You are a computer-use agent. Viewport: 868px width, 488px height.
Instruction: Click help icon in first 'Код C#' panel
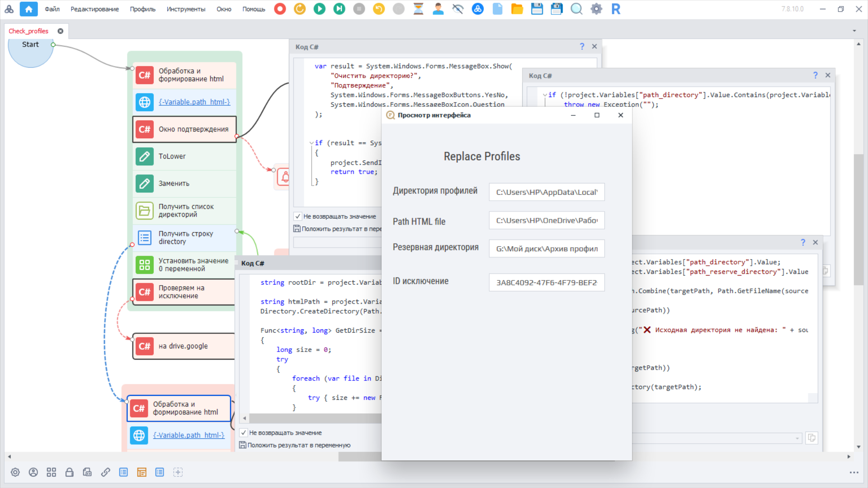coord(582,47)
